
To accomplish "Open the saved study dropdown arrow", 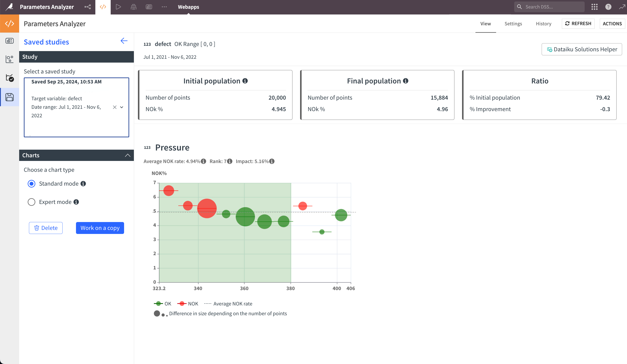I will (x=122, y=107).
